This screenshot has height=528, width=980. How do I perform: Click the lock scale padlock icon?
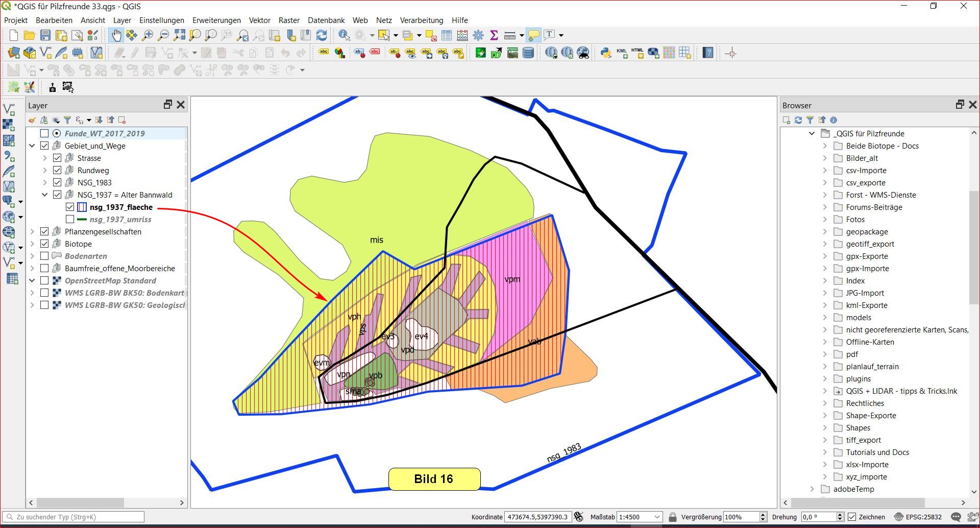(672, 517)
